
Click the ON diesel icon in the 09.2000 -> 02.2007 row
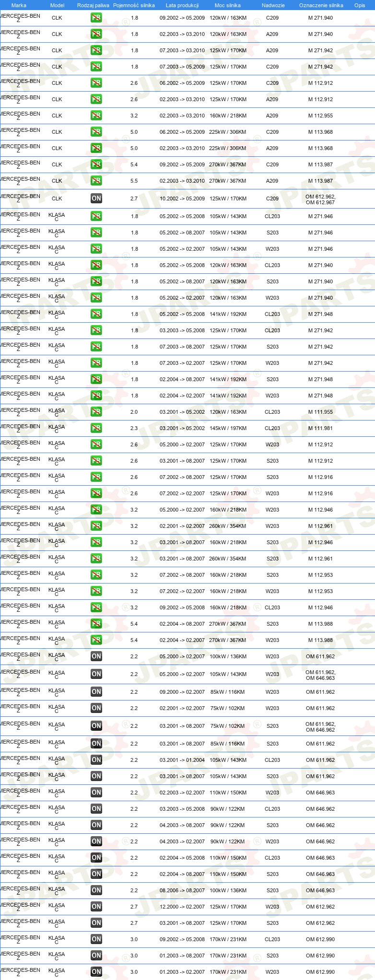[96, 692]
